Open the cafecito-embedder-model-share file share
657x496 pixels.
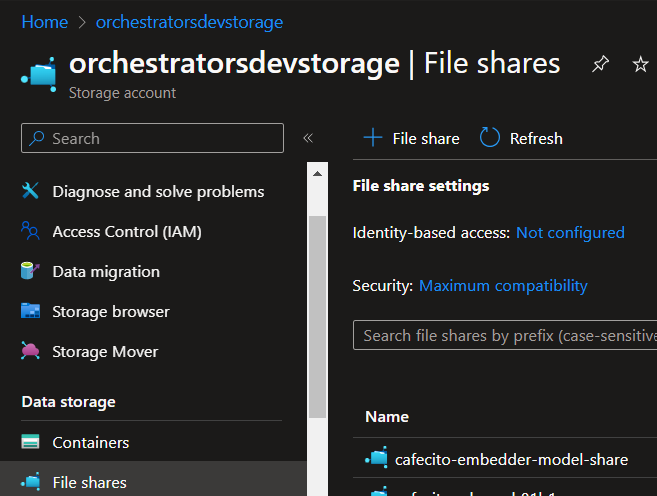tap(511, 459)
